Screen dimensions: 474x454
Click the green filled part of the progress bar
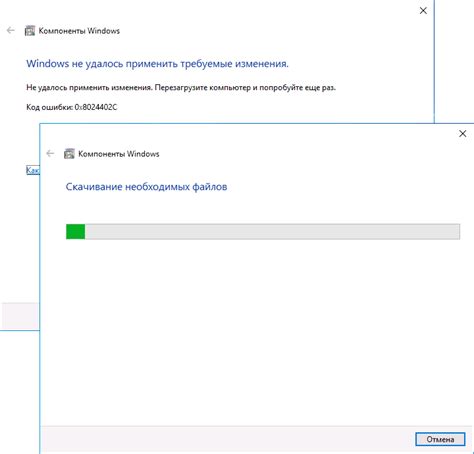[x=75, y=232]
